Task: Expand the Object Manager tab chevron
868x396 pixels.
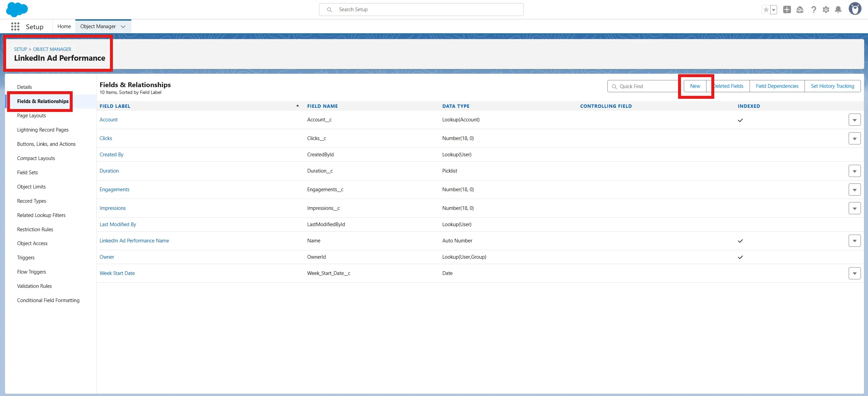Action: coord(123,26)
